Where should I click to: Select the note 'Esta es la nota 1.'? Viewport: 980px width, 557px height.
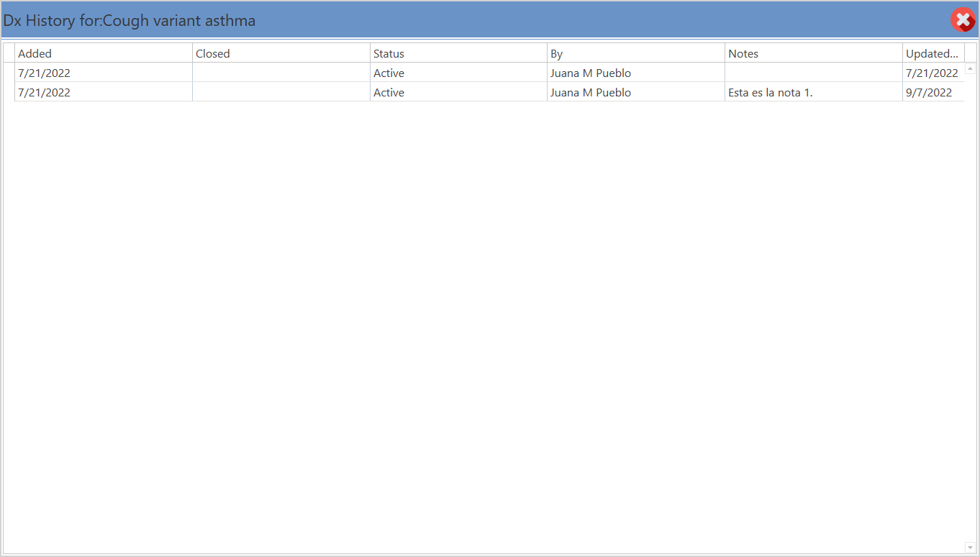click(x=814, y=92)
